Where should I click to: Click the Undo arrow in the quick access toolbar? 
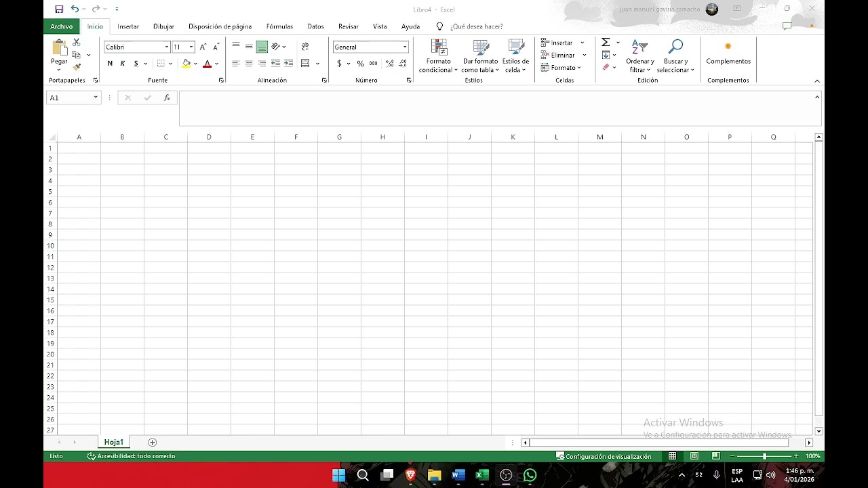coord(75,9)
